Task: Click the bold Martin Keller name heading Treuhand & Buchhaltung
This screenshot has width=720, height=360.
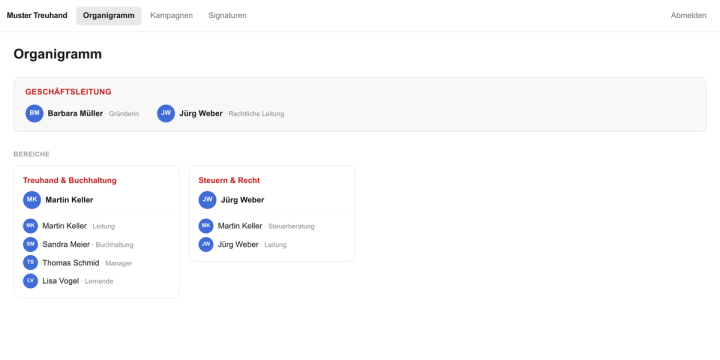Action: coord(69,200)
